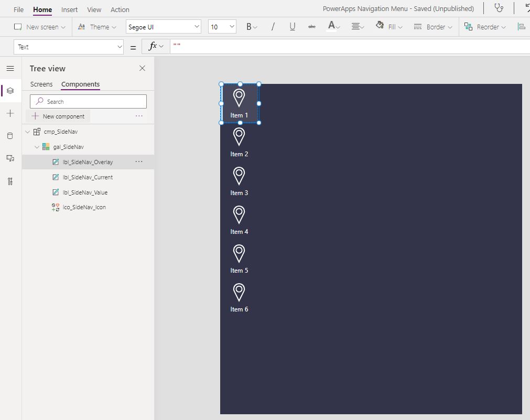Open the Insert menu
The width and height of the screenshot is (530, 420).
pyautogui.click(x=69, y=9)
